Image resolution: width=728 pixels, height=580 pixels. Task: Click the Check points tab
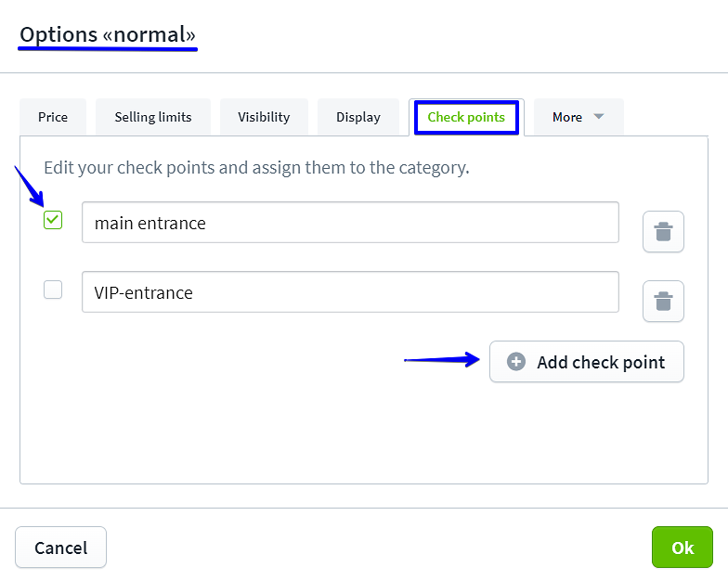coord(466,118)
